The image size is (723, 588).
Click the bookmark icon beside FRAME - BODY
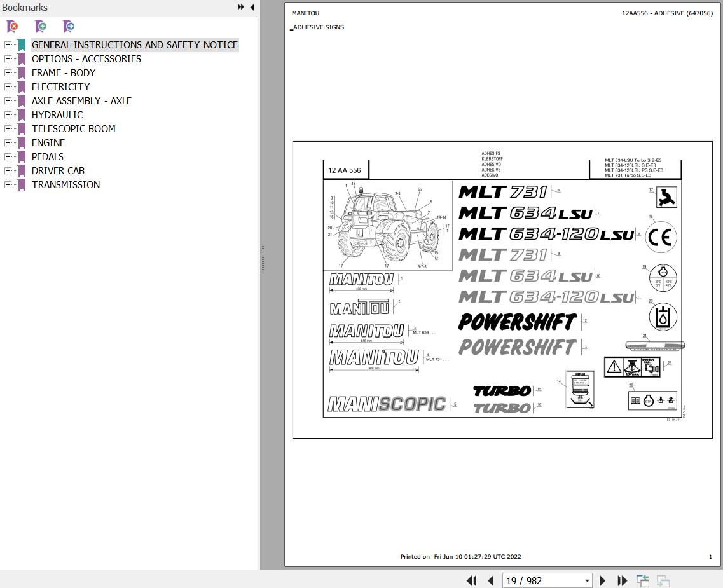[21, 73]
